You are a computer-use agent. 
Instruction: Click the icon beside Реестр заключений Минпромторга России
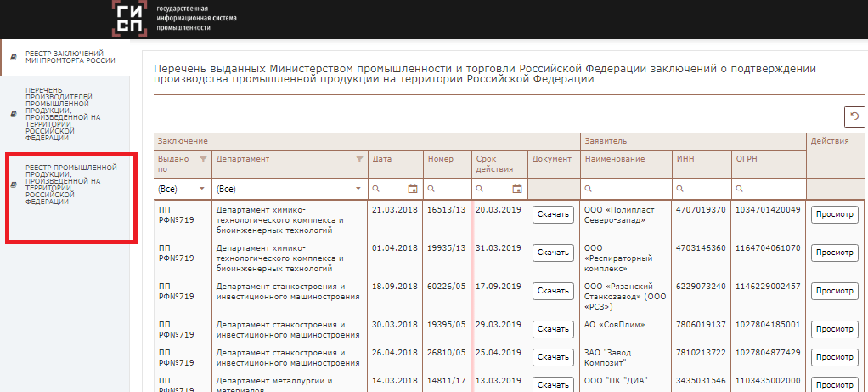point(13,58)
